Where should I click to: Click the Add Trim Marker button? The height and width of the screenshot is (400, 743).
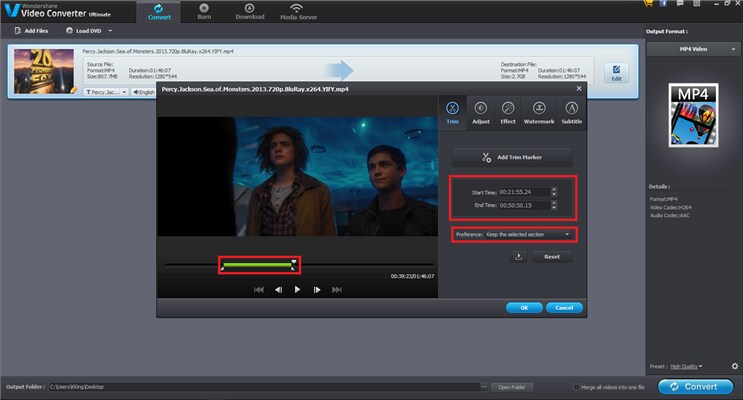click(x=512, y=157)
